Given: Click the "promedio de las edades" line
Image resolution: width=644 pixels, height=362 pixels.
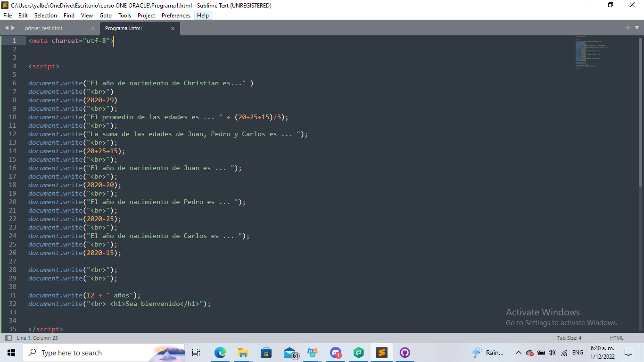Looking at the screenshot, I should pos(158,117).
